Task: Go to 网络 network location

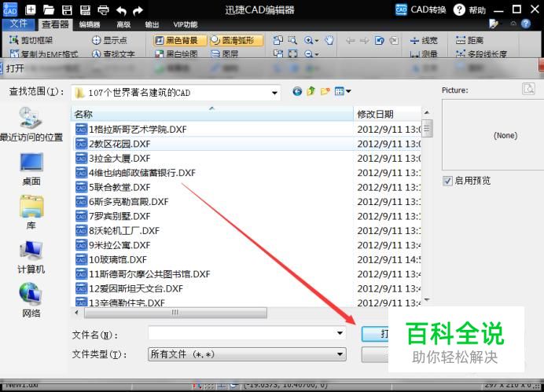Action: (31, 300)
